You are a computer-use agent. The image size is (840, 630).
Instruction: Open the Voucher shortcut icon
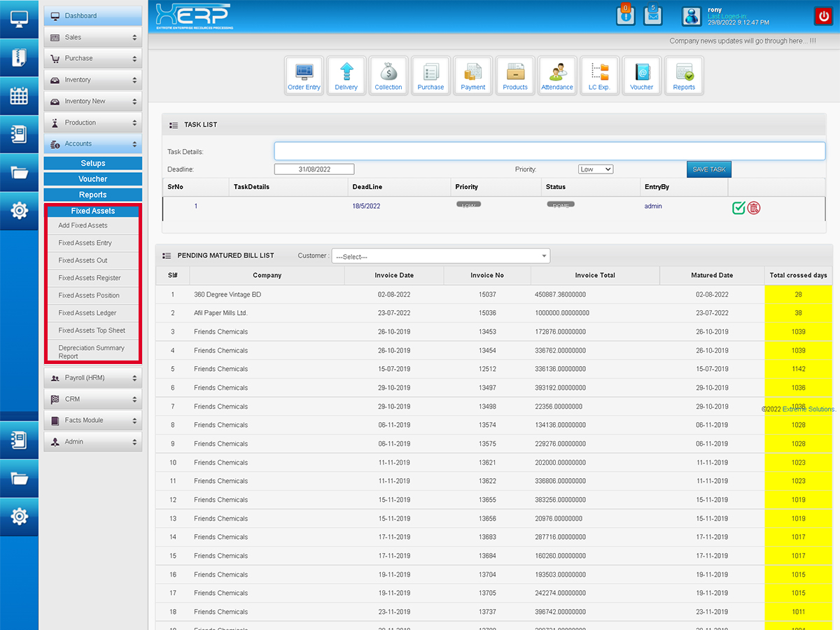click(641, 75)
